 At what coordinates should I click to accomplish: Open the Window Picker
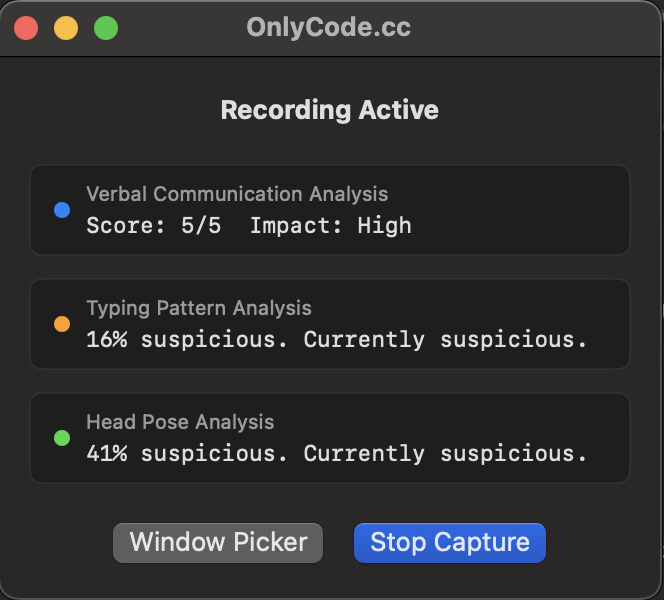pos(218,543)
